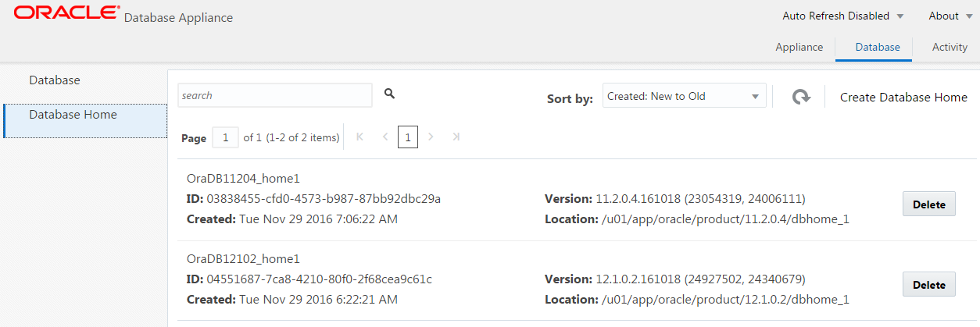
Task: Click page number 1 button
Action: tap(407, 137)
